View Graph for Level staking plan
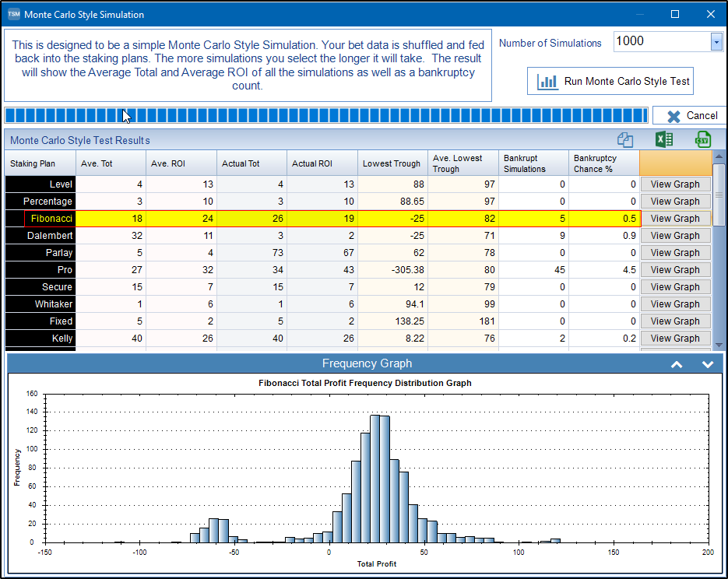The image size is (728, 579). [675, 184]
